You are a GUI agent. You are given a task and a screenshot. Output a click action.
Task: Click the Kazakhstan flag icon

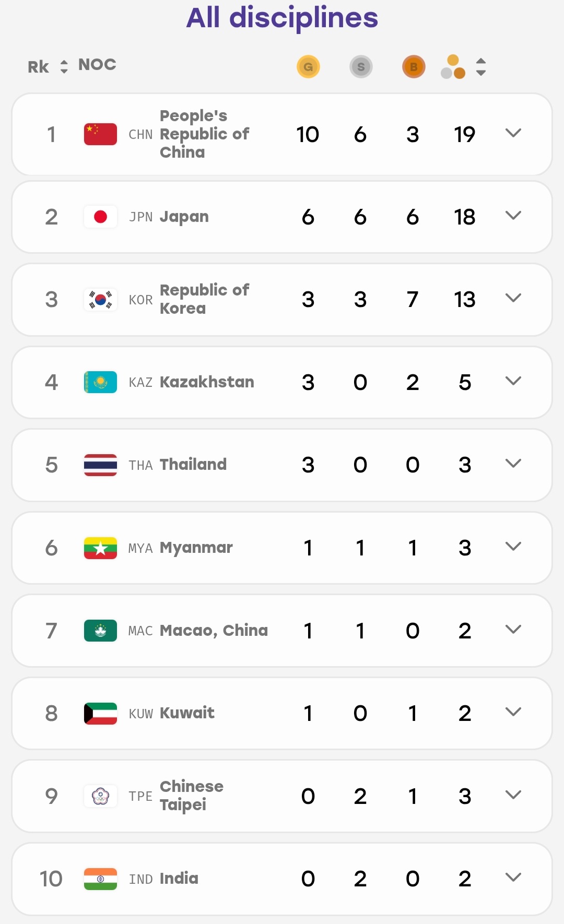point(100,382)
